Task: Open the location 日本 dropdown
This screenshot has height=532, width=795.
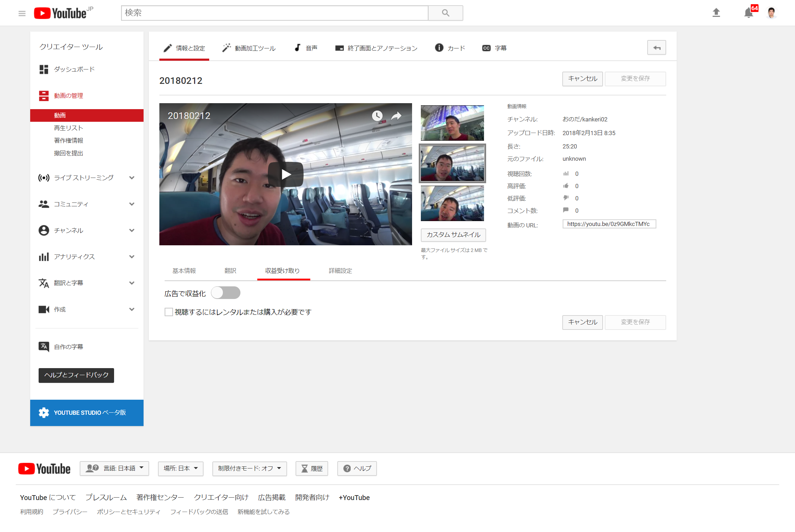Action: tap(181, 468)
